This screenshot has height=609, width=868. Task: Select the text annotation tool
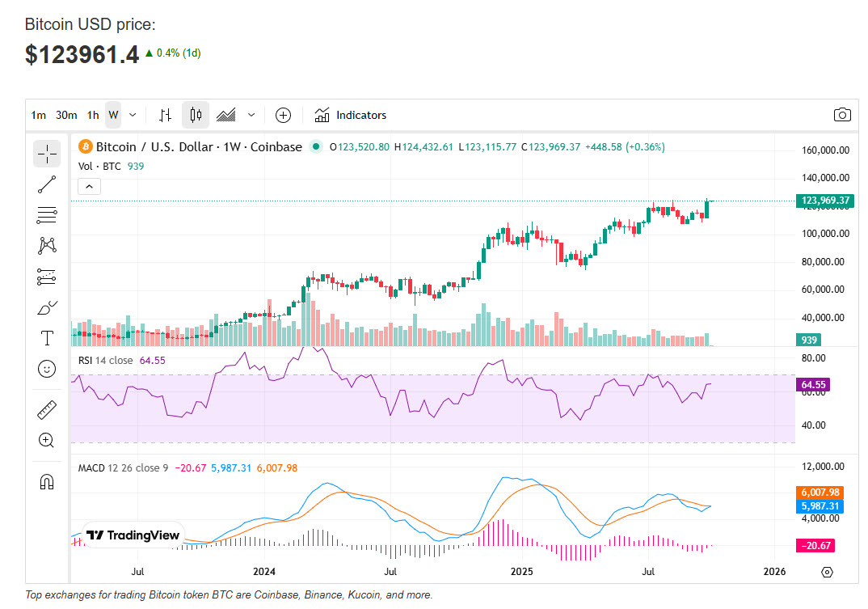pyautogui.click(x=47, y=338)
